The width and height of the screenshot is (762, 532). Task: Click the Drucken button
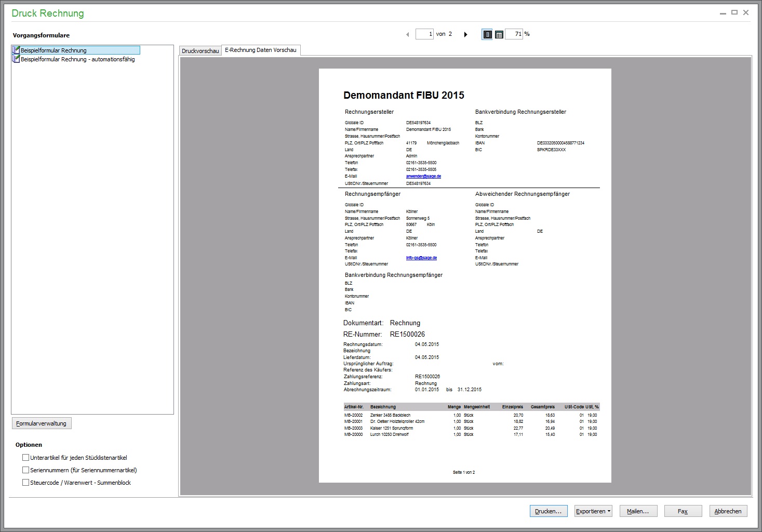tap(549, 511)
